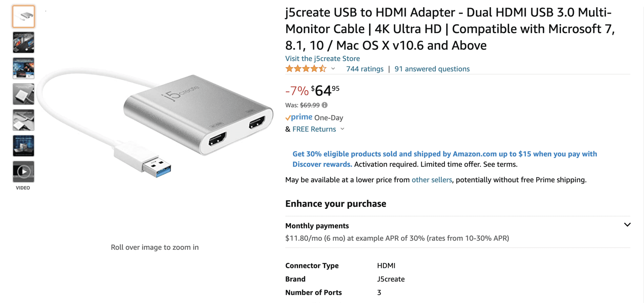The width and height of the screenshot is (644, 303).
Task: Click the info icon beside the $69.99 price
Action: [x=324, y=105]
